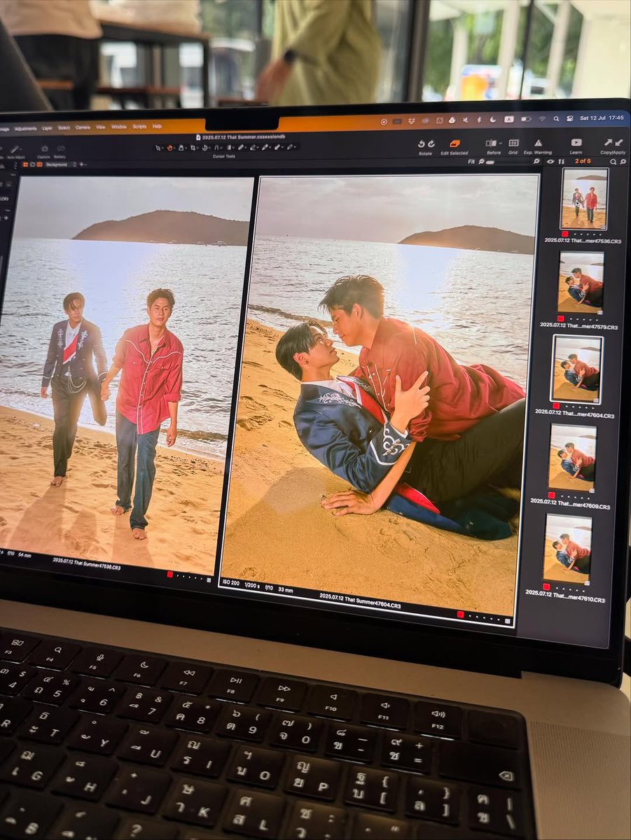Select the thumbnail mer47536.CR3
The image size is (631, 840).
(x=584, y=198)
